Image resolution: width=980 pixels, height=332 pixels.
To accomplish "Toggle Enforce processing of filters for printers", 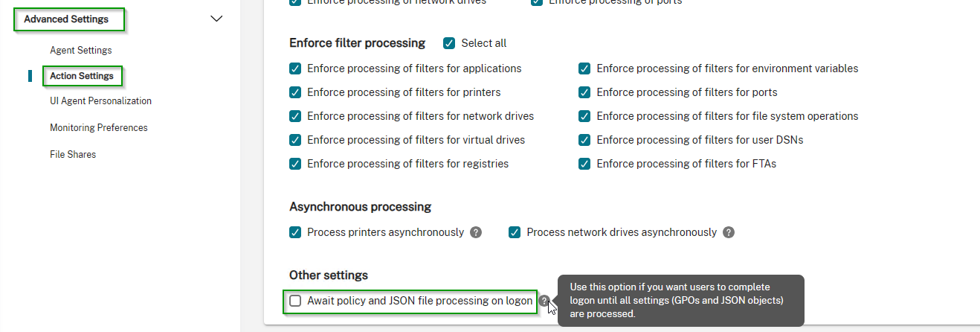I will coord(295,92).
